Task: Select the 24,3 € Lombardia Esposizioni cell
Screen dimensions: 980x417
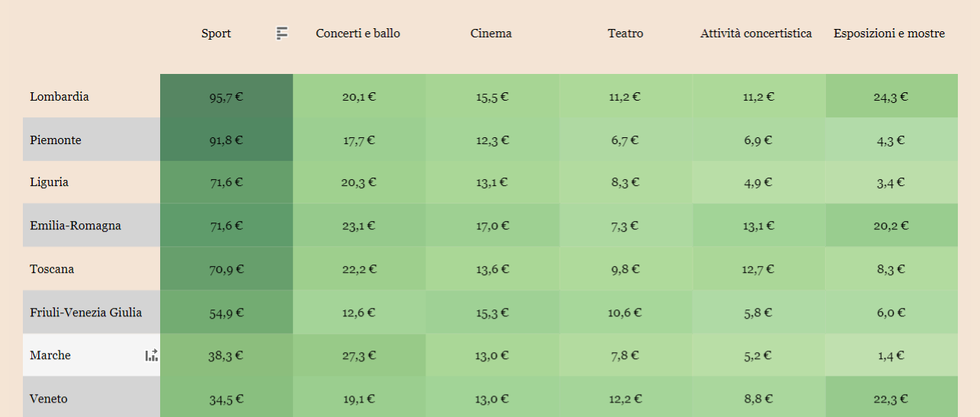Action: (x=892, y=96)
